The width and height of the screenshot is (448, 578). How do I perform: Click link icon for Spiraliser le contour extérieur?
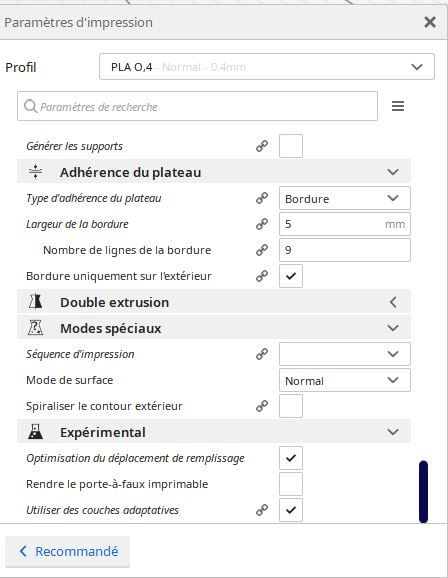262,406
